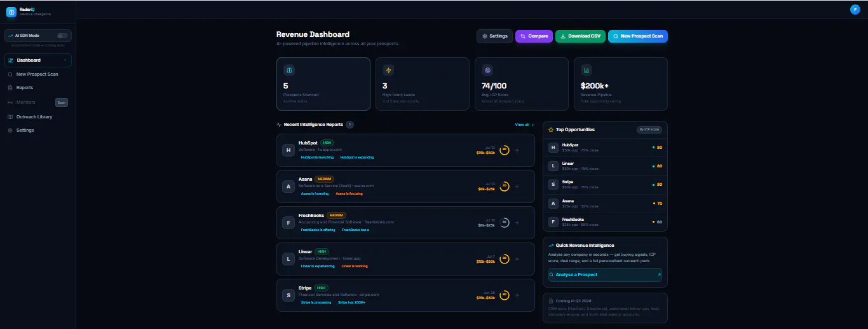This screenshot has height=329, width=868.
Task: Click the HIGH badge on Linear
Action: [322, 251]
